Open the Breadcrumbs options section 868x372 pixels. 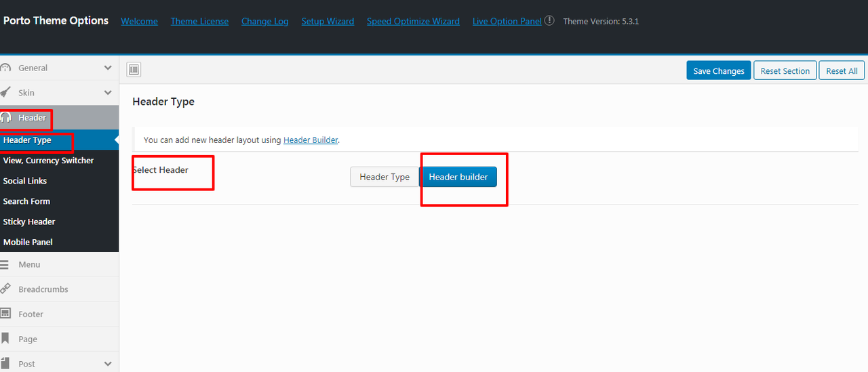59,289
